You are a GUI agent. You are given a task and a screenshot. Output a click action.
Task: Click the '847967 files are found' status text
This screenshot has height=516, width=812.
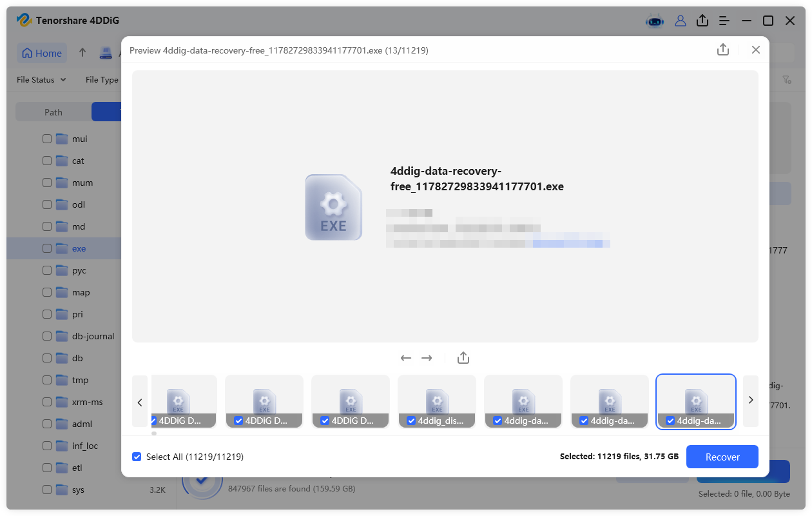point(292,488)
